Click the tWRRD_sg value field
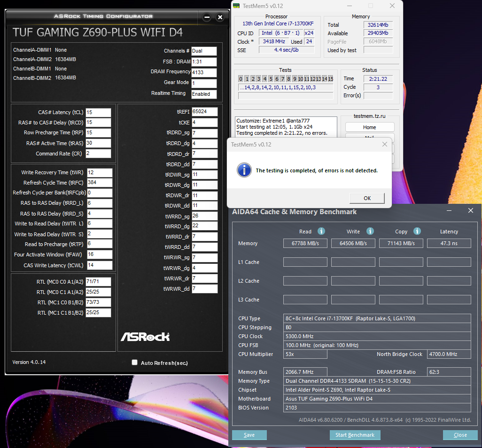The image size is (482, 448). (x=204, y=216)
